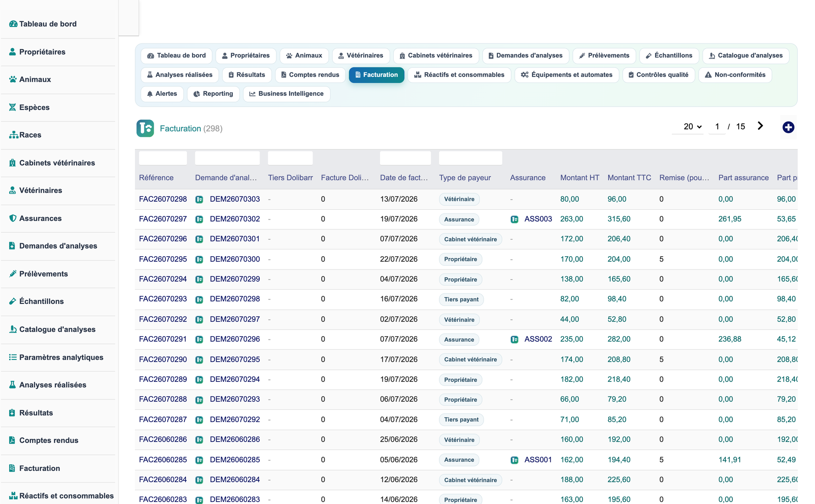Go to the Réactifs et consommables tab
This screenshot has height=504, width=815.
pyautogui.click(x=459, y=75)
